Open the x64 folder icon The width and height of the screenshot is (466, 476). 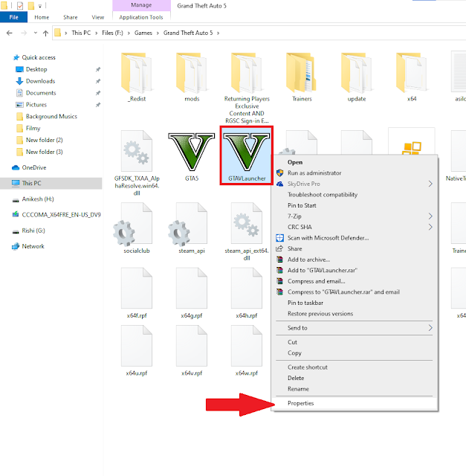click(412, 73)
